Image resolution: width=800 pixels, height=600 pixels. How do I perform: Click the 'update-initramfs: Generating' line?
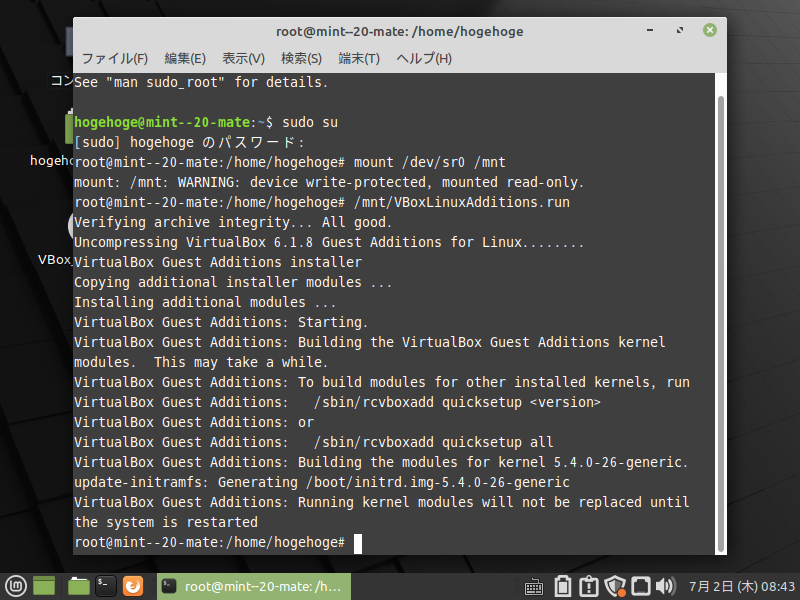322,483
